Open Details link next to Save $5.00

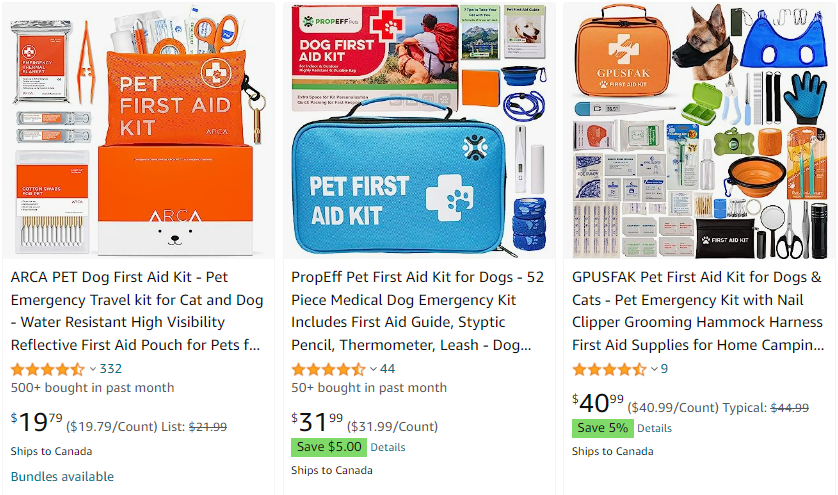[x=387, y=447]
